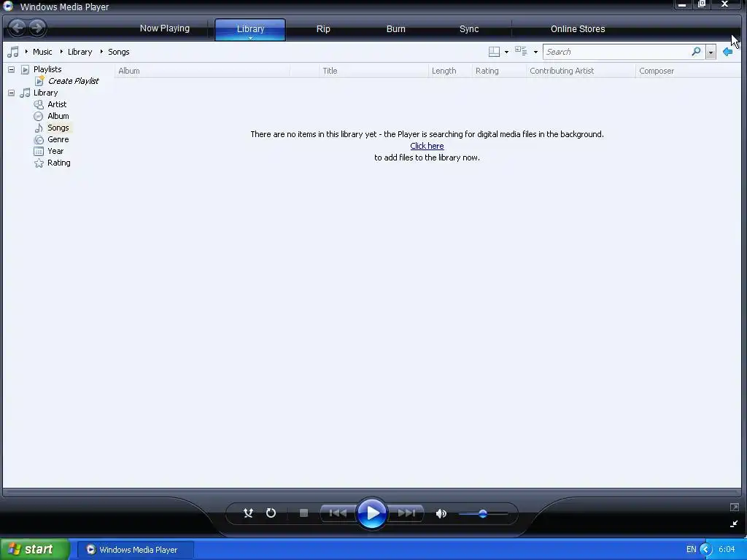747x560 pixels.
Task: Collapse the Library tree node
Action: coord(12,93)
